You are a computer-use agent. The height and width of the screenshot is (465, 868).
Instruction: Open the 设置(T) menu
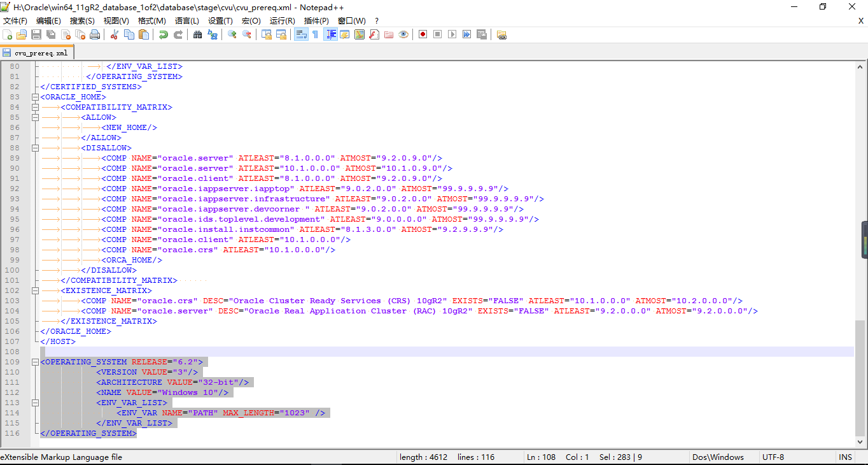click(221, 21)
